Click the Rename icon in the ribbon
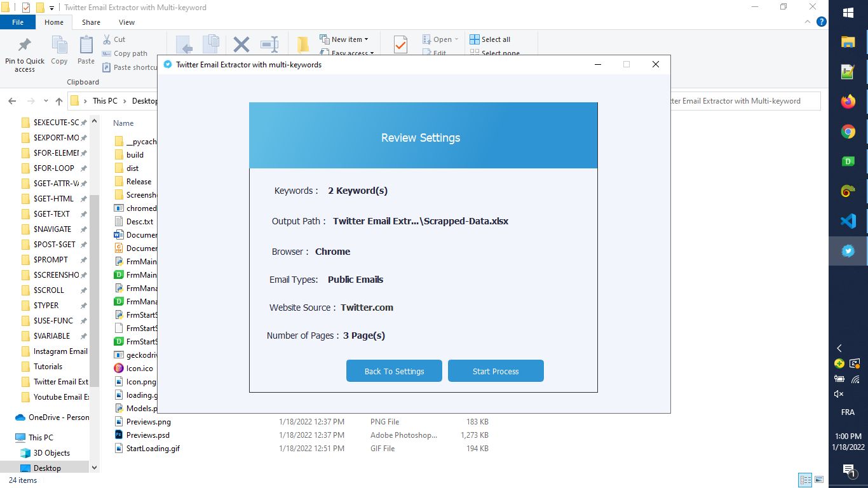Viewport: 868px width, 488px height. [x=269, y=44]
